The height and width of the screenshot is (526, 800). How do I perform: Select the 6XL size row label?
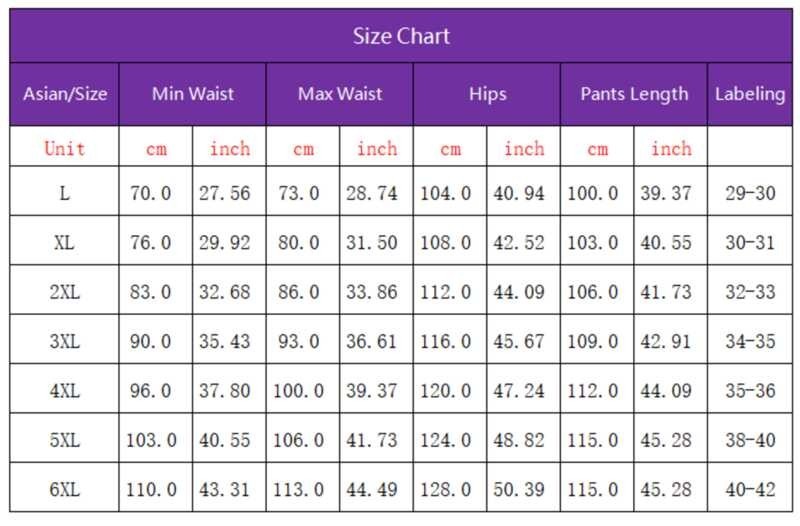pos(65,490)
